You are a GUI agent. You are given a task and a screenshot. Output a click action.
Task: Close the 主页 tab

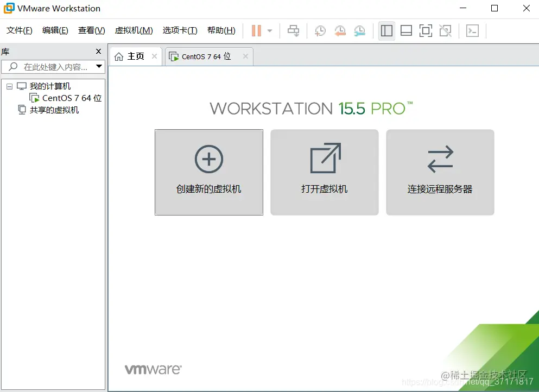[x=154, y=56]
